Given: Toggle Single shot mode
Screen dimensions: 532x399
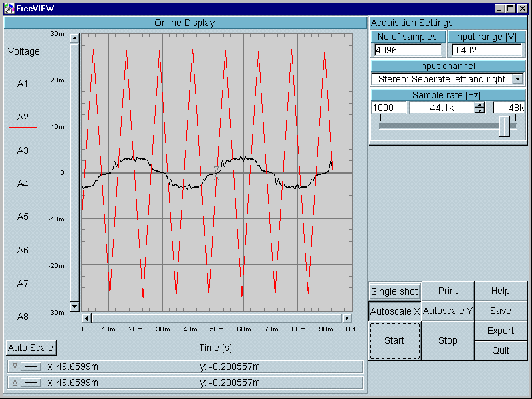Looking at the screenshot, I should [394, 291].
